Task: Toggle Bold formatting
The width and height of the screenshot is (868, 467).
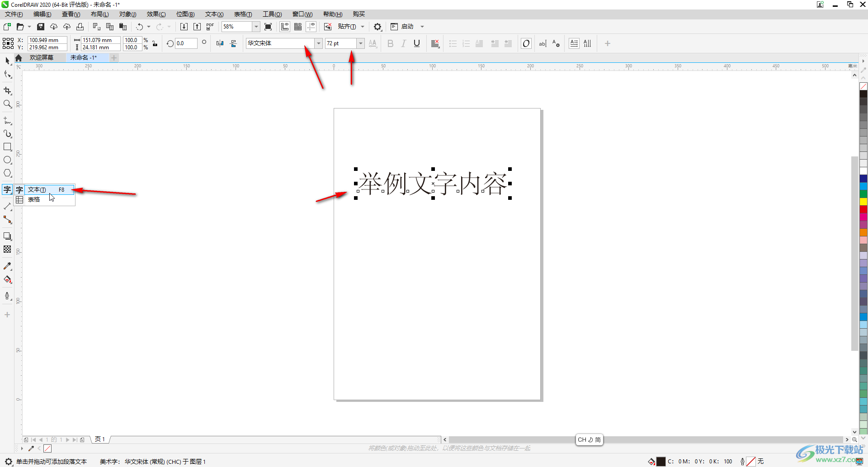Action: [391, 43]
